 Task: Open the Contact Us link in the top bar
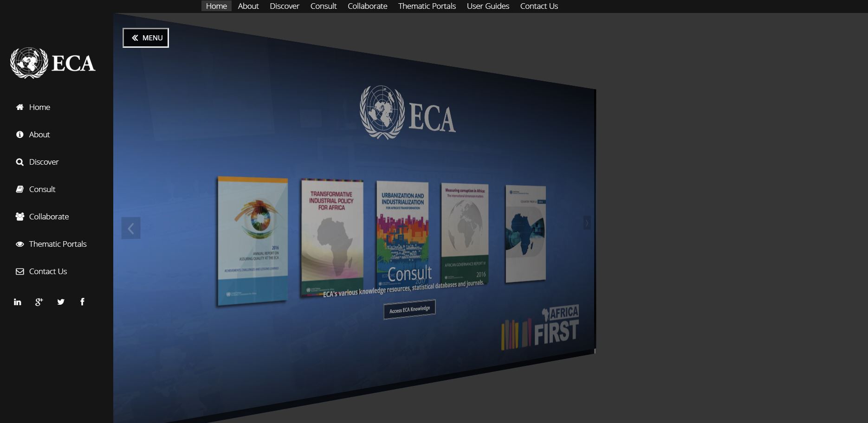pos(538,6)
